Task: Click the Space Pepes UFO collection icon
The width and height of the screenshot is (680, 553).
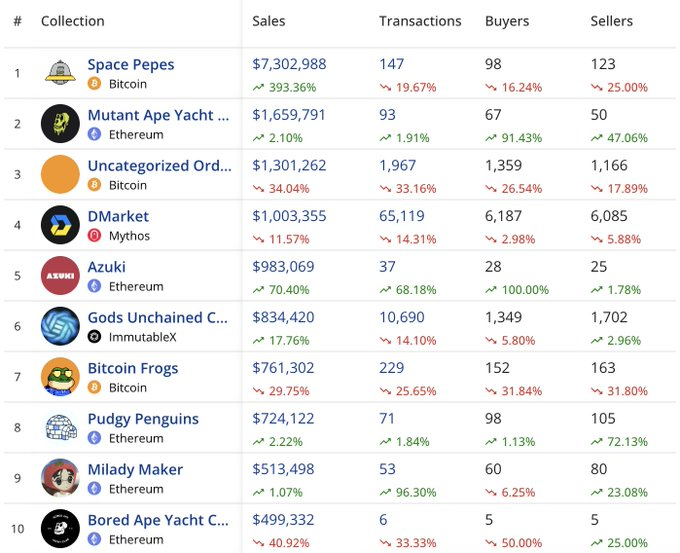Action: click(60, 72)
